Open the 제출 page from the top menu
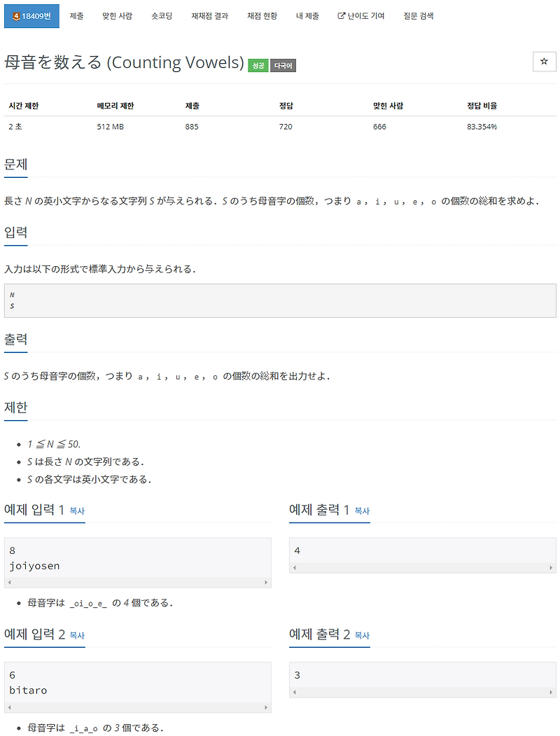This screenshot has width=560, height=736. coord(76,15)
